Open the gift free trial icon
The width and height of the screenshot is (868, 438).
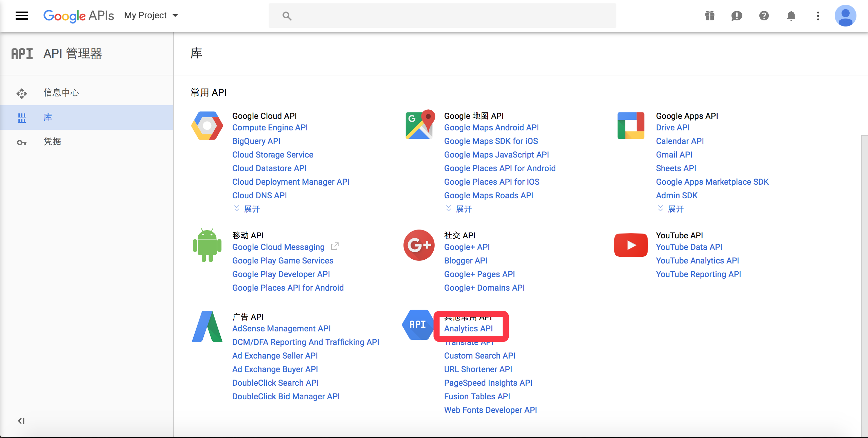pyautogui.click(x=709, y=16)
